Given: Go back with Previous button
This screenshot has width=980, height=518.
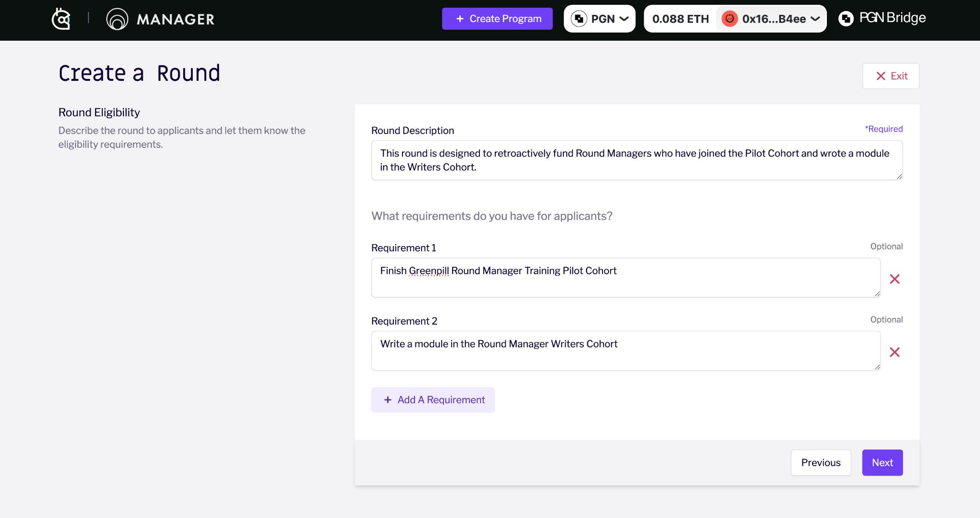Looking at the screenshot, I should (821, 462).
